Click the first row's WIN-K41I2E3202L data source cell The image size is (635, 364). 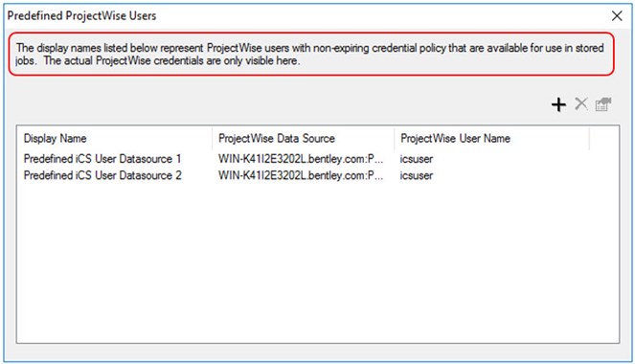click(x=301, y=159)
